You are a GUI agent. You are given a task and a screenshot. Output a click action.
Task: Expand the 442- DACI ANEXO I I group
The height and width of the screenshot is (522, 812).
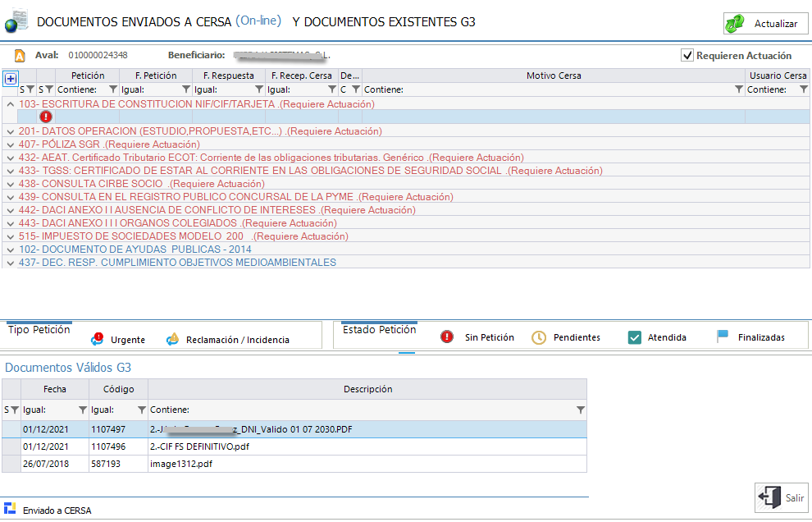point(10,210)
